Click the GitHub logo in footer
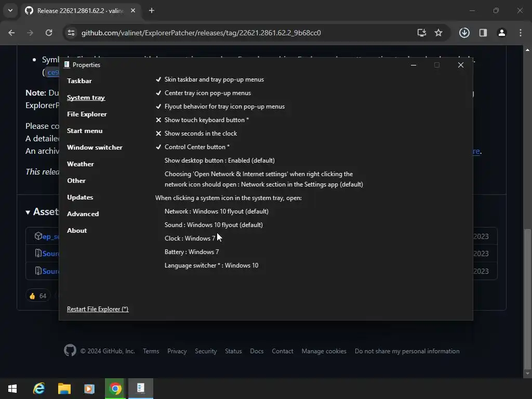The width and height of the screenshot is (532, 399). [70, 351]
